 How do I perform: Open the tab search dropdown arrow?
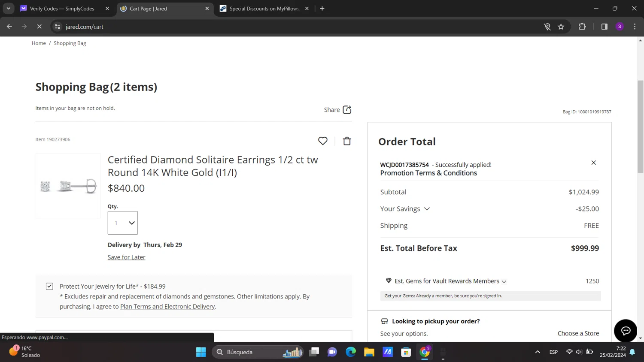coord(8,9)
